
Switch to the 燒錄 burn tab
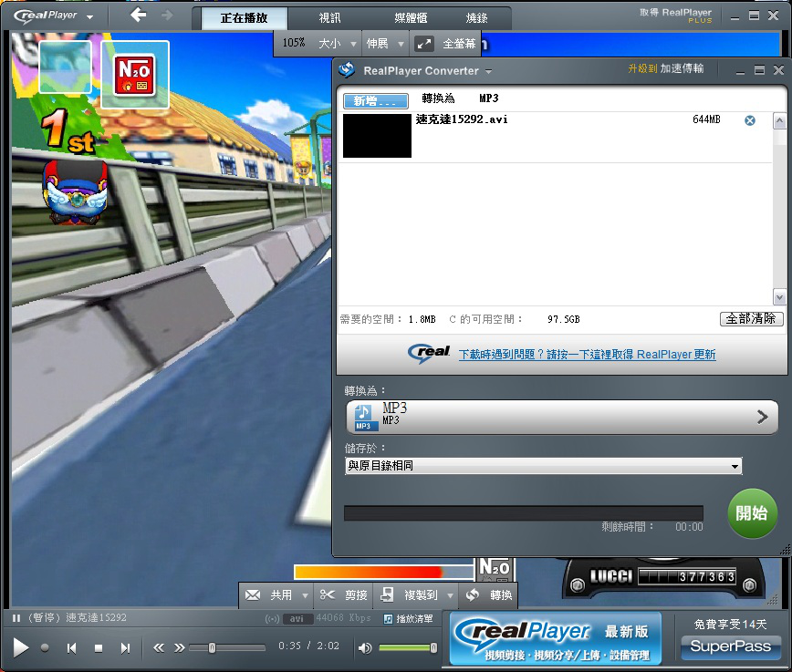click(476, 18)
